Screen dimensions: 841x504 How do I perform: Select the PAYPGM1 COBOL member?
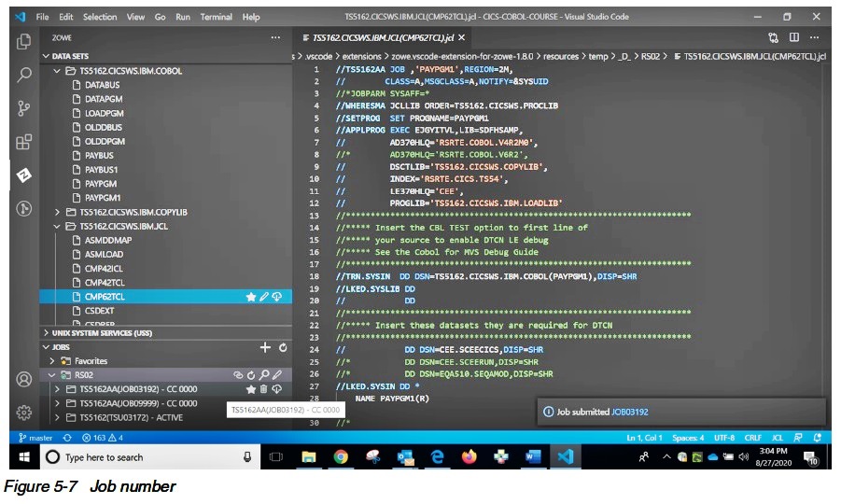(x=103, y=198)
